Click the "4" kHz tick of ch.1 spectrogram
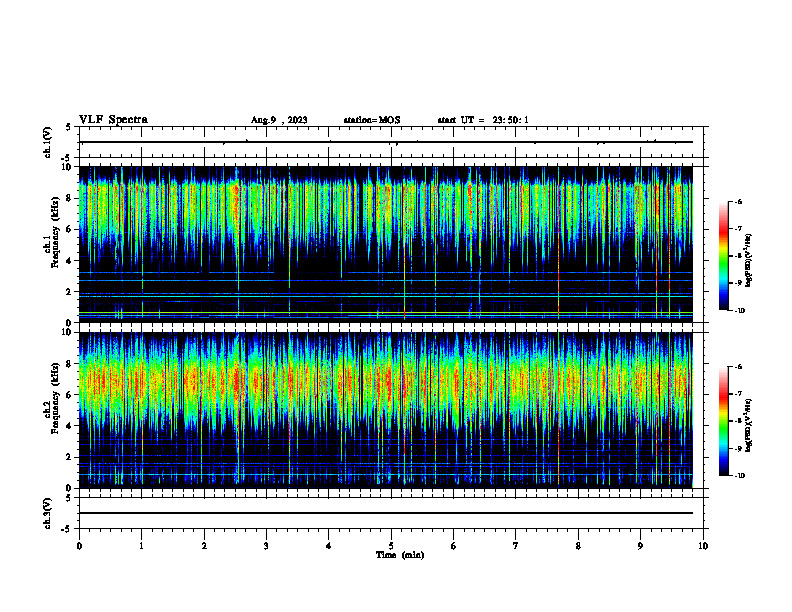This screenshot has height=612, width=792. coord(70,261)
